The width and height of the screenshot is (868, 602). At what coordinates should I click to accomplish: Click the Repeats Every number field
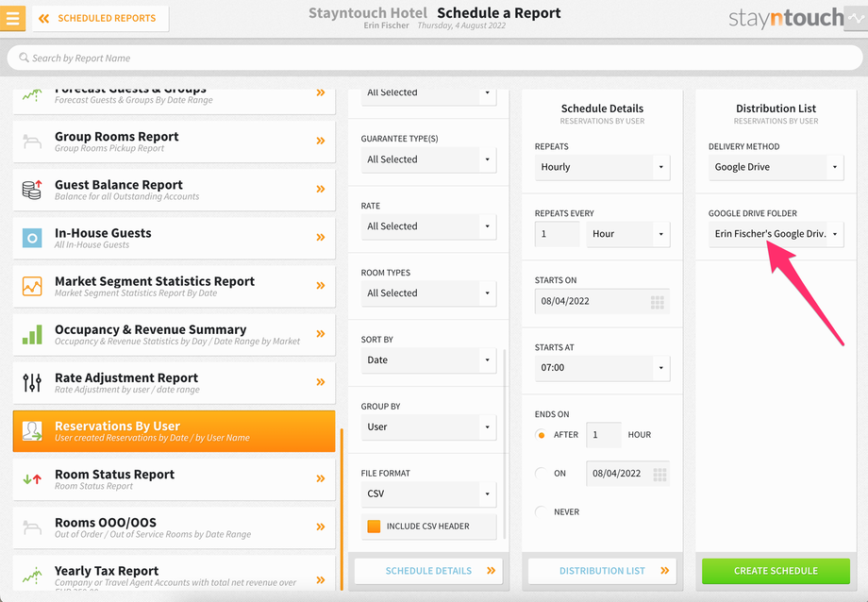(x=557, y=234)
